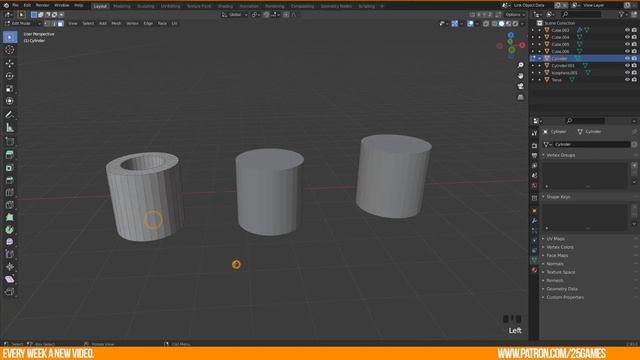This screenshot has width=640, height=360.
Task: Select the Smooth tool
Action: pyautogui.click(x=10, y=242)
